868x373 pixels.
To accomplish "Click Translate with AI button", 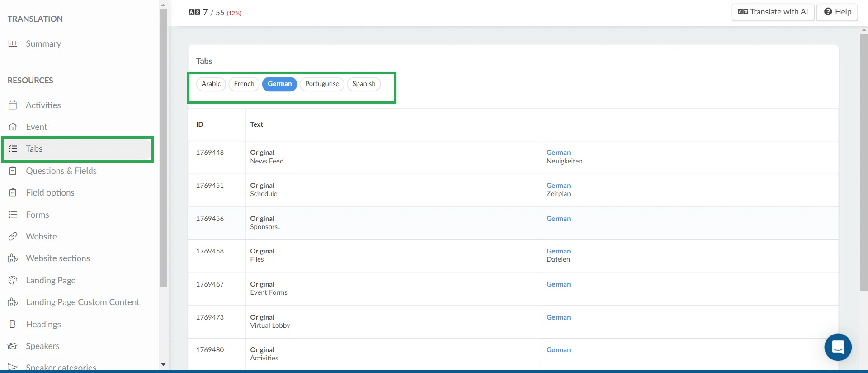I will pyautogui.click(x=773, y=12).
